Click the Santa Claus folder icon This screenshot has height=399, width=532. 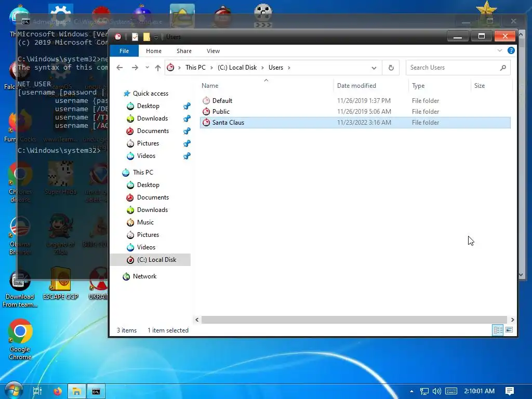206,123
